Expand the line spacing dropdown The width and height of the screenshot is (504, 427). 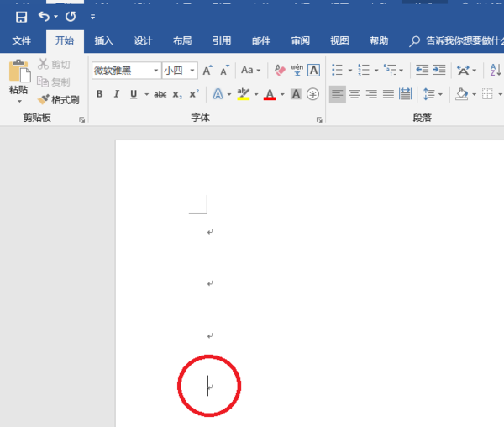click(440, 94)
